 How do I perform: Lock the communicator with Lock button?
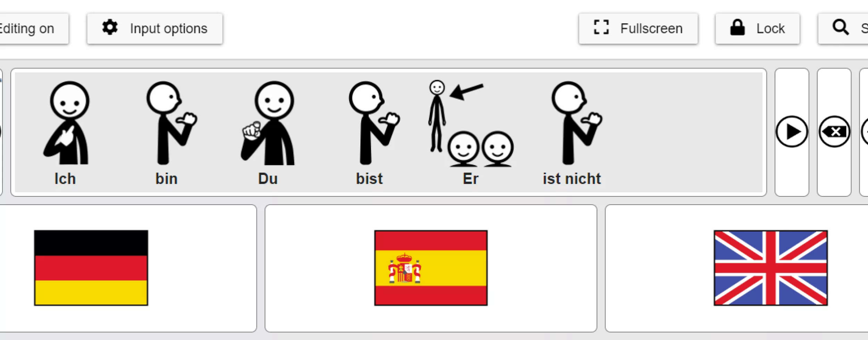pos(758,29)
